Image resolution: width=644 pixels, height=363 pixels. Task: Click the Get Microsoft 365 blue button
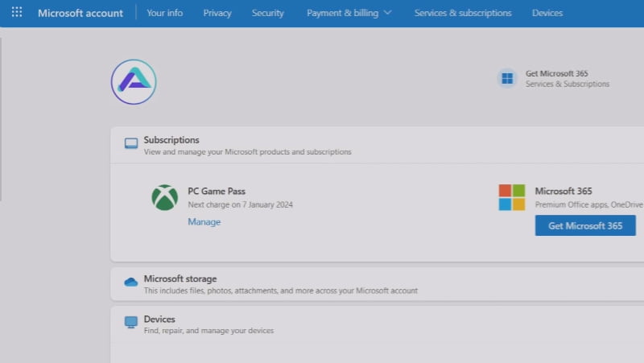[585, 225]
